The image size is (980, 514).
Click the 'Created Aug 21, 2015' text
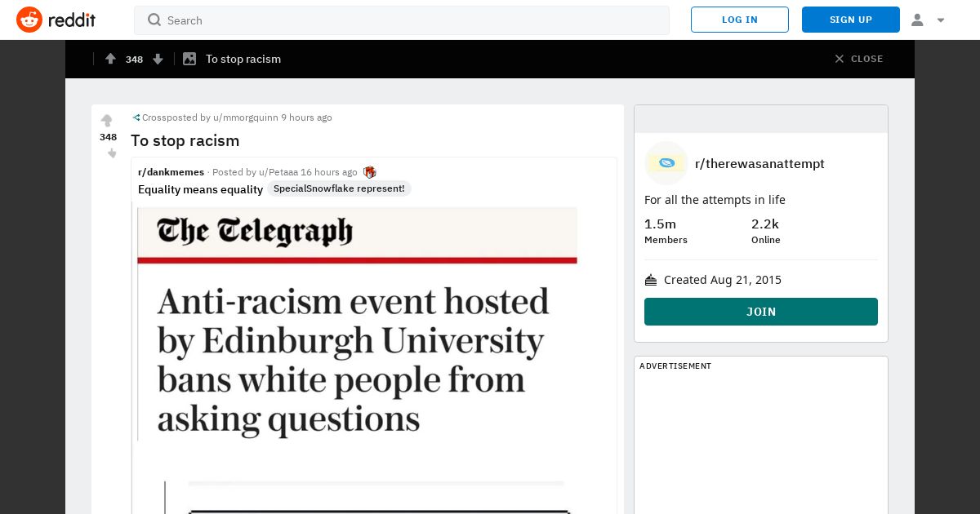click(x=723, y=280)
